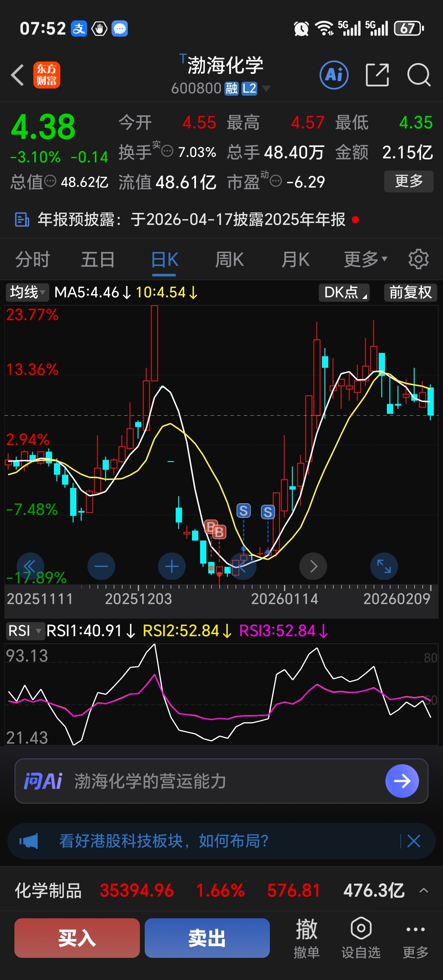Open search with the magnifier icon
This screenshot has width=443, height=980.
point(419,75)
